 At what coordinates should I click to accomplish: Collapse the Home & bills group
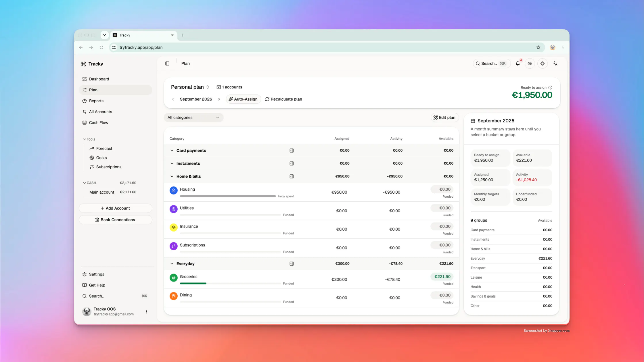click(172, 176)
